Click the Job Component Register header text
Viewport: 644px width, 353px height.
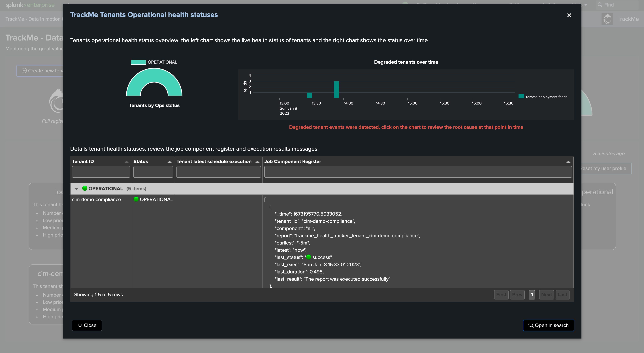[x=293, y=161]
